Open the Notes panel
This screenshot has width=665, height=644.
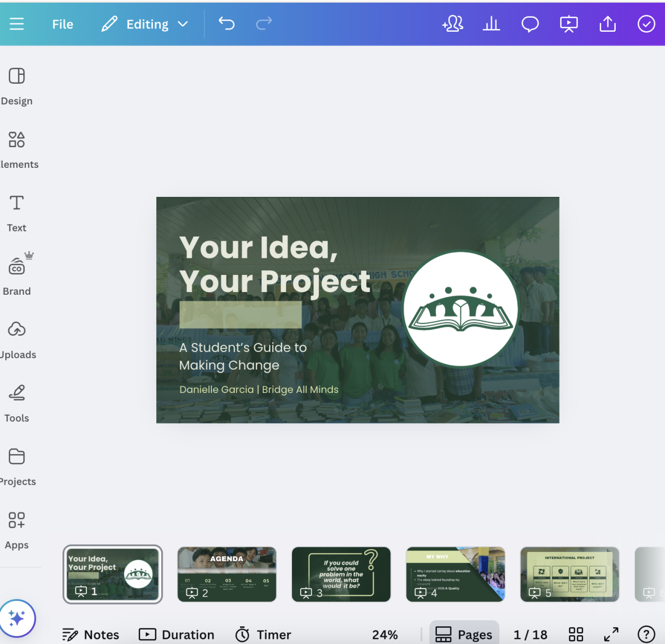tap(90, 635)
